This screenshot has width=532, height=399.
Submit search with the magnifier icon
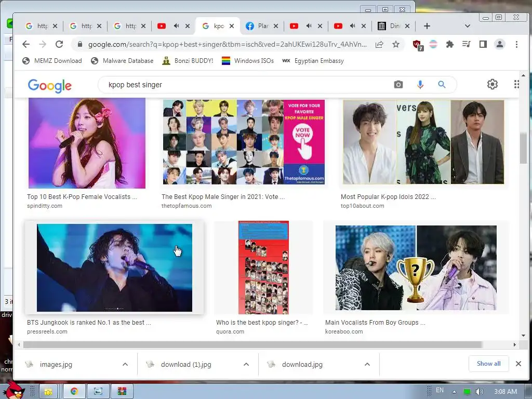point(442,85)
